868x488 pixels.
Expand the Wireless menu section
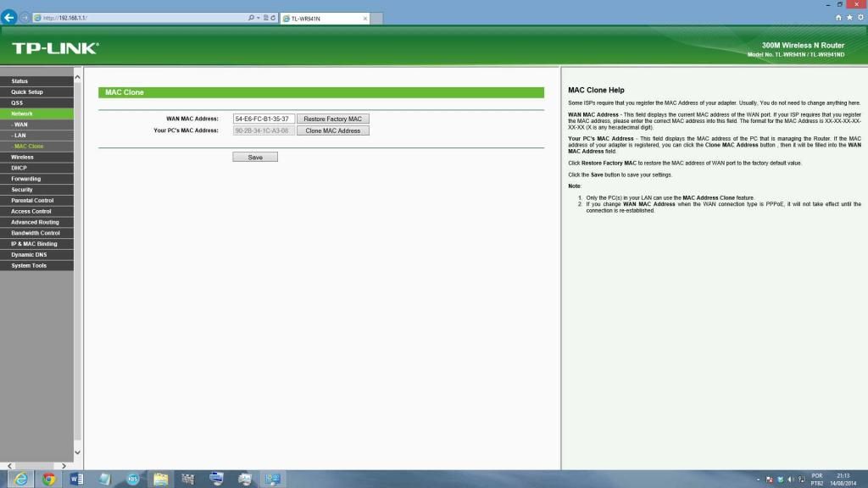tap(36, 157)
